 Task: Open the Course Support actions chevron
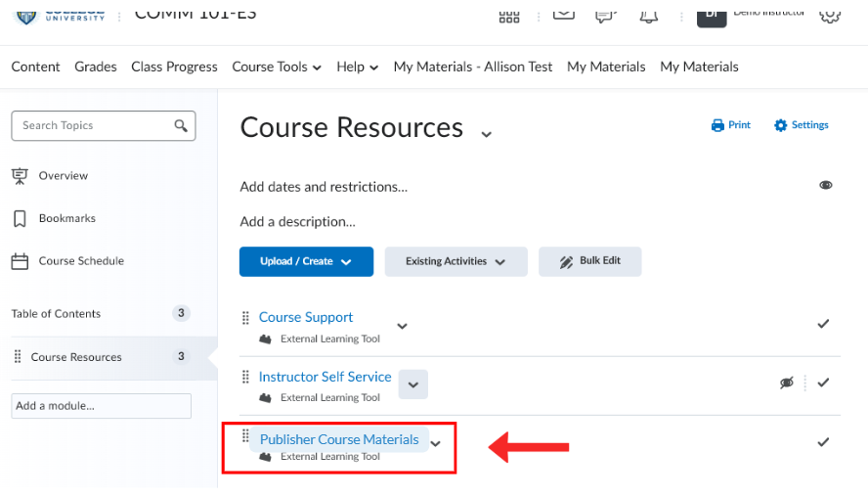pyautogui.click(x=403, y=326)
